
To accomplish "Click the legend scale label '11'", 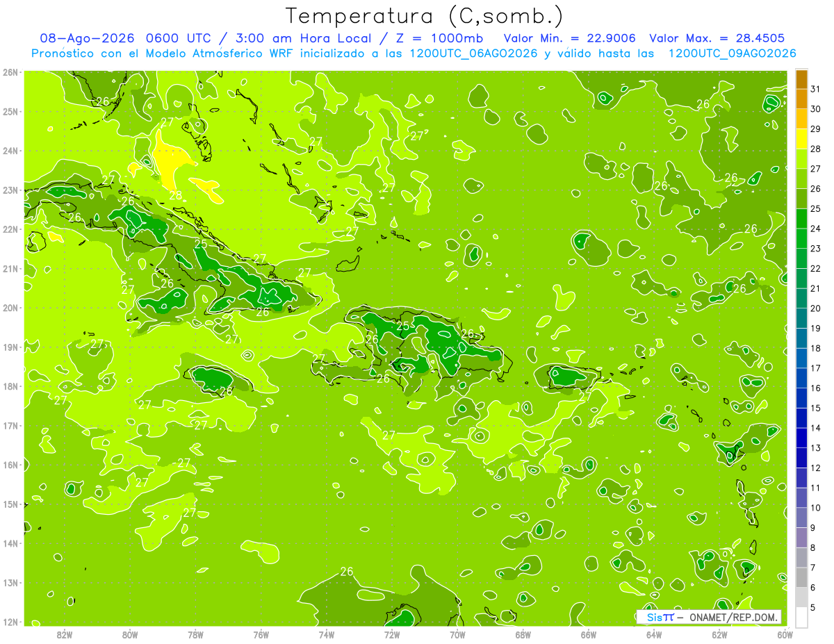I will pos(815,488).
